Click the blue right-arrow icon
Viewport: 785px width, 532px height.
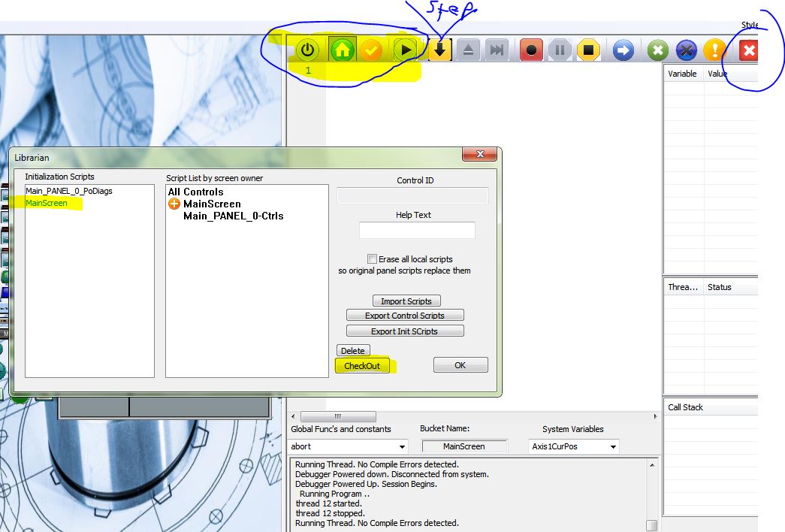(623, 50)
